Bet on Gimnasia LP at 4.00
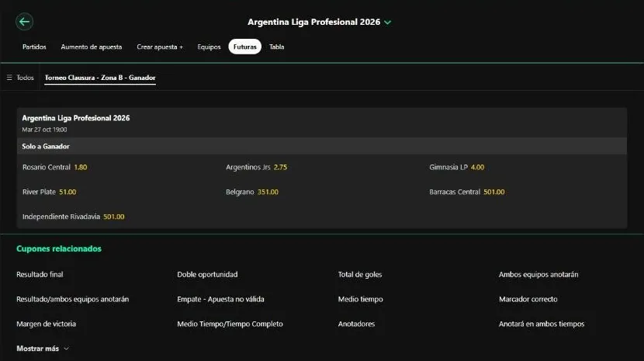Viewport: 644px width, 361px height. (x=457, y=168)
